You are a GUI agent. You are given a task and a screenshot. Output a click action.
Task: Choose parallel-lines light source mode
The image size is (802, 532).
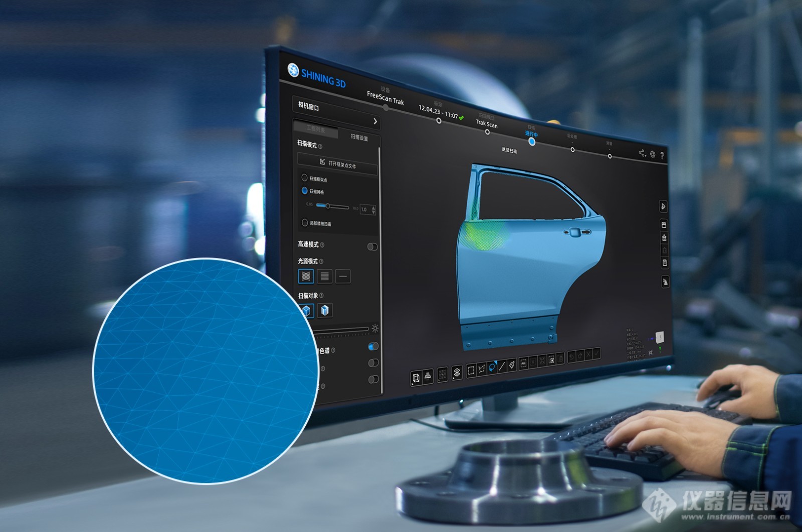(325, 276)
